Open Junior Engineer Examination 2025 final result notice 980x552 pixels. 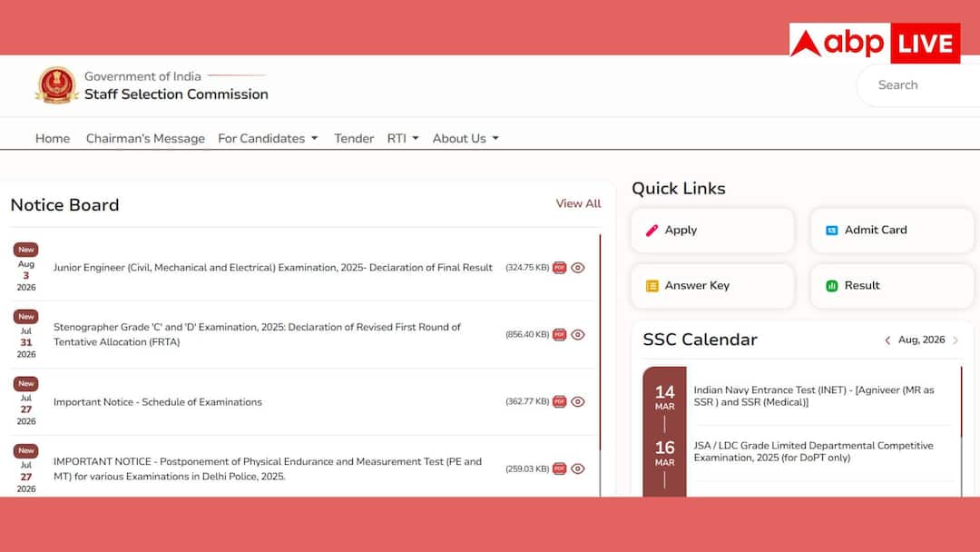pos(272,268)
